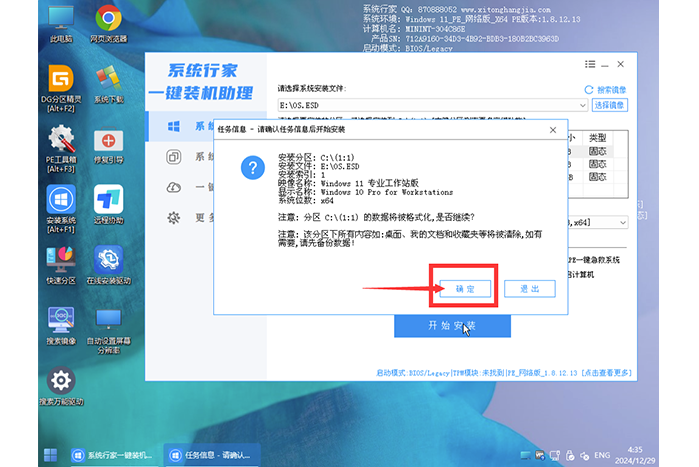
Task: Click 点击查看更多 link in status bar
Action: tap(606, 373)
